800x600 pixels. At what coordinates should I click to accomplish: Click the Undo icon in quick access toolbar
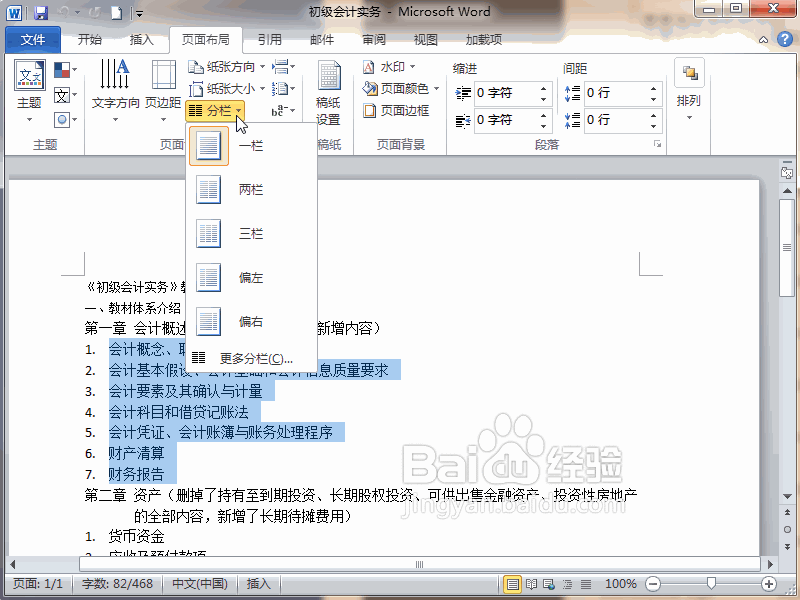click(x=64, y=13)
